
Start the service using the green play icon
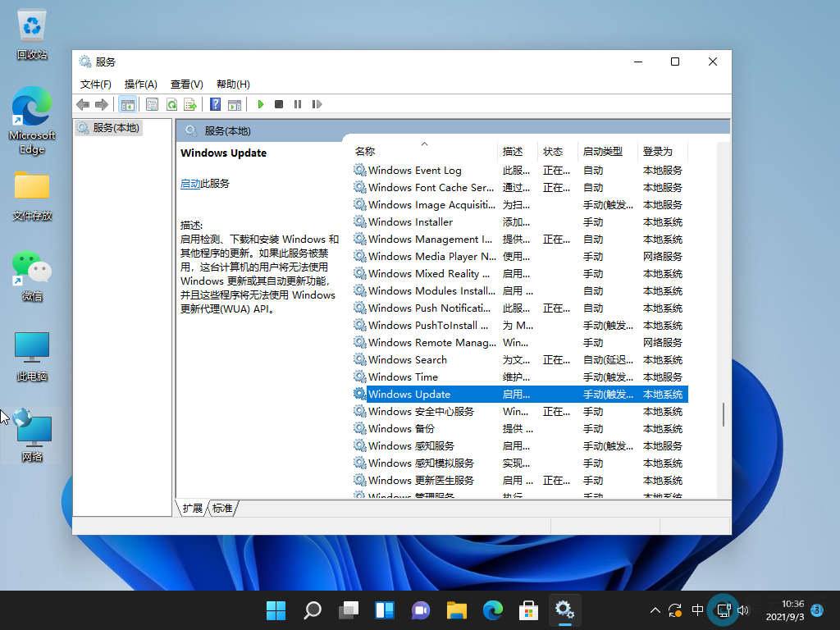point(260,104)
